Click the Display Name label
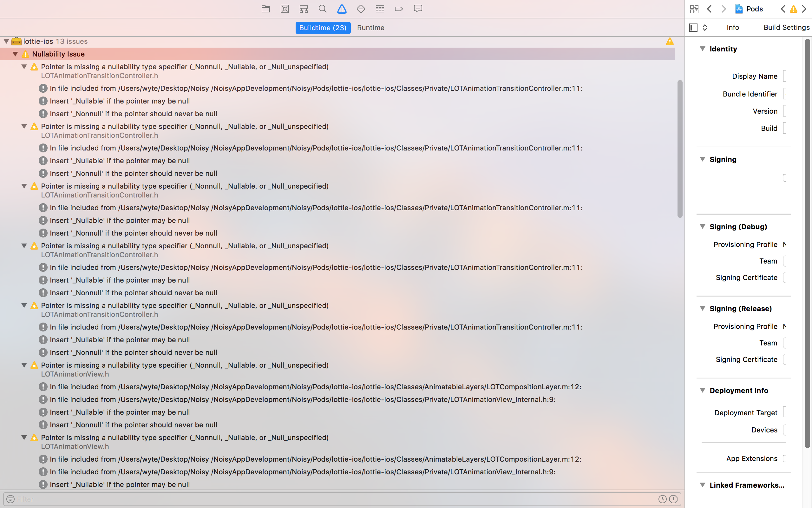Viewport: 812px width, 508px height. (755, 76)
